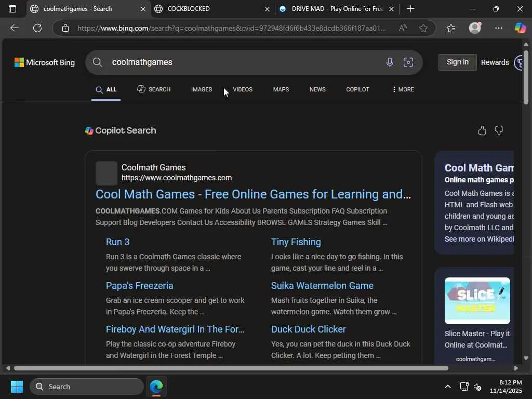
Task: Click the horizontal scrollbar thumb
Action: [x=231, y=368]
